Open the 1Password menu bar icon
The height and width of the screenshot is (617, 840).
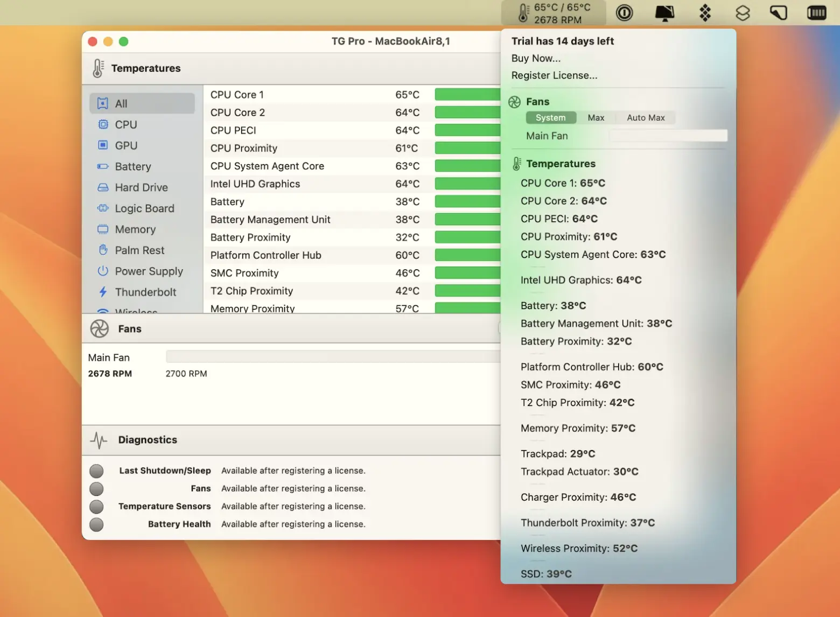coord(624,13)
